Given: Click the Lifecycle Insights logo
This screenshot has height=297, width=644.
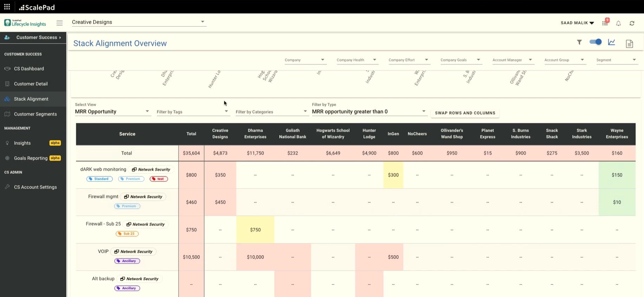Looking at the screenshot, I should click(25, 23).
